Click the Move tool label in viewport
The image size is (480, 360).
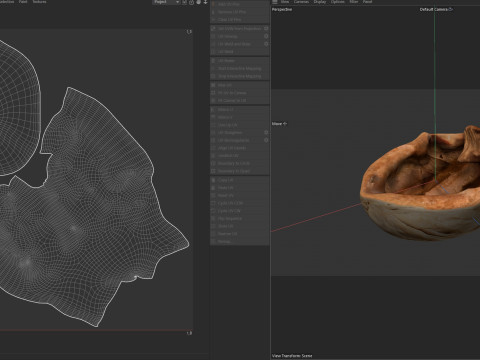tap(279, 124)
